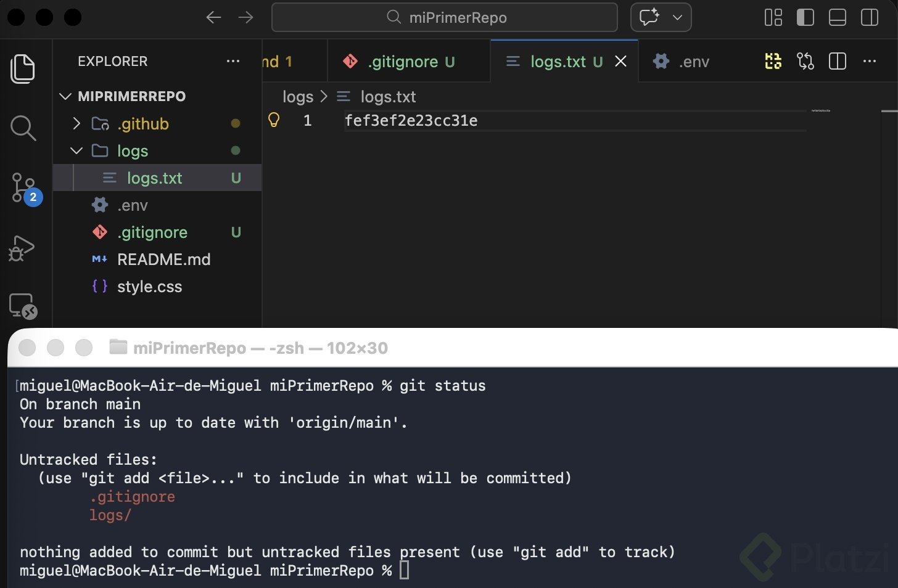Open style.css from the explorer
Image resolution: width=898 pixels, height=588 pixels.
(x=149, y=287)
